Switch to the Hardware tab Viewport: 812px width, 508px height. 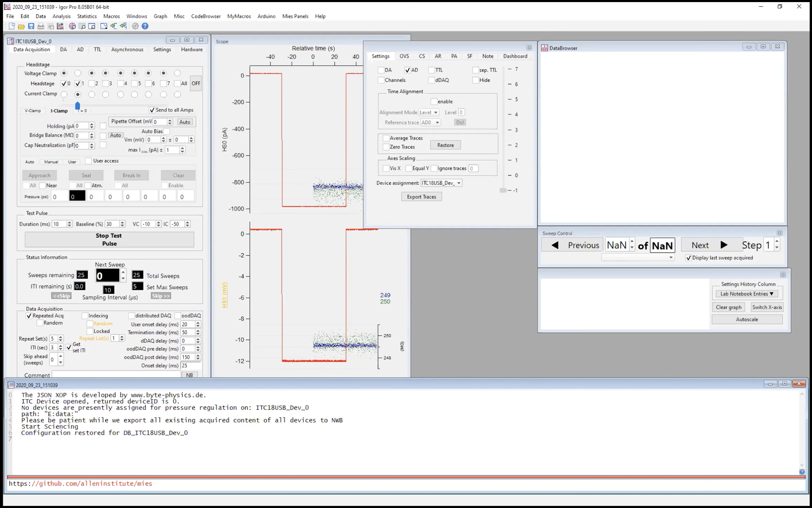[x=192, y=49]
